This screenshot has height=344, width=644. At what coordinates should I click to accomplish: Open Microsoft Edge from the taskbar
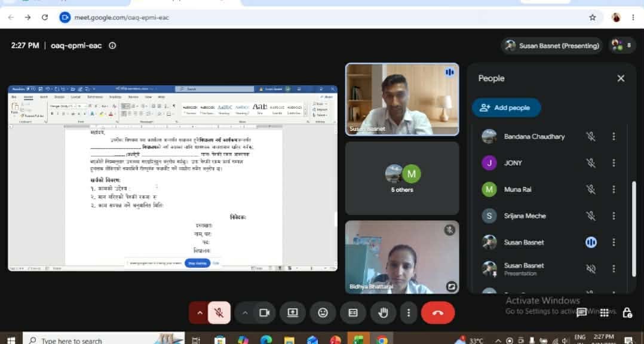266,340
